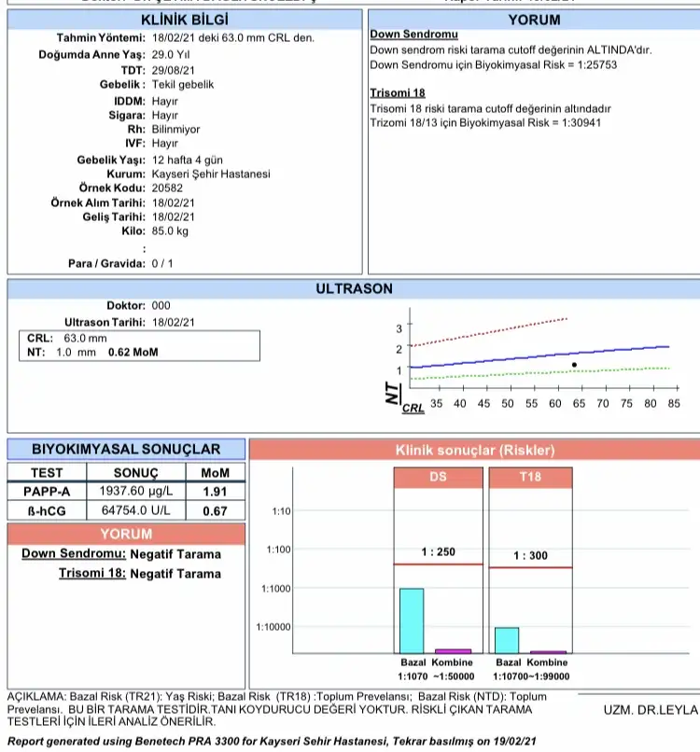Click the UZM. DR.LEYLA signature text
Image resolution: width=700 pixels, height=752 pixels.
651,710
